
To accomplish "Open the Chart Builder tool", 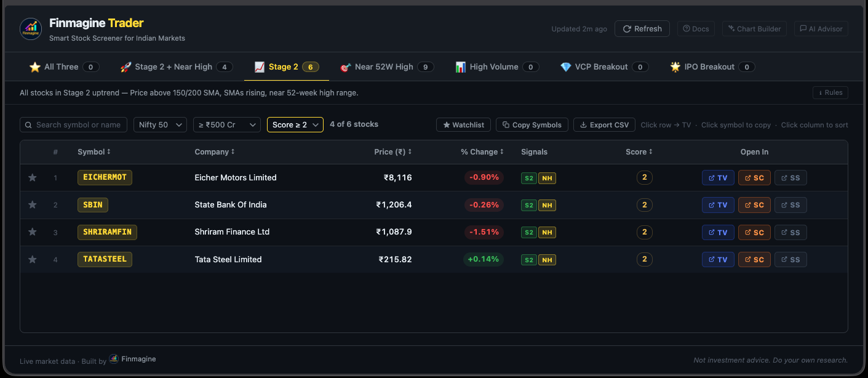I will pyautogui.click(x=754, y=28).
